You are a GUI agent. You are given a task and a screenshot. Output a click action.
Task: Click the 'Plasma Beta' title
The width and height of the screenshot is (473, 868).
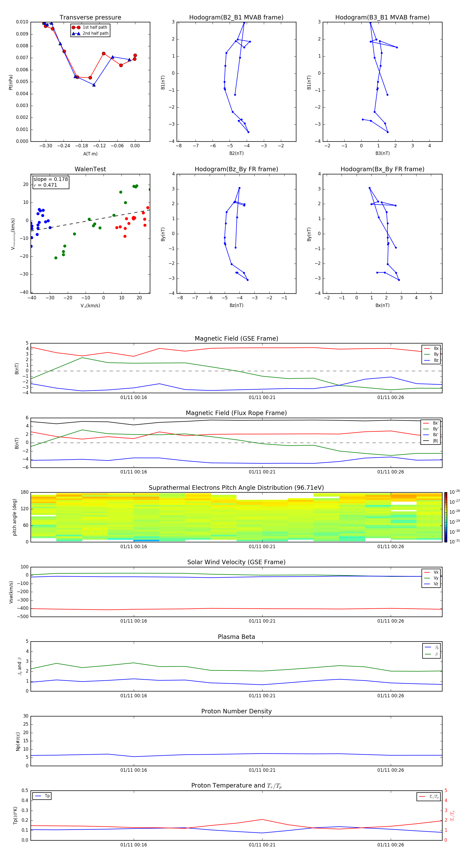236,637
